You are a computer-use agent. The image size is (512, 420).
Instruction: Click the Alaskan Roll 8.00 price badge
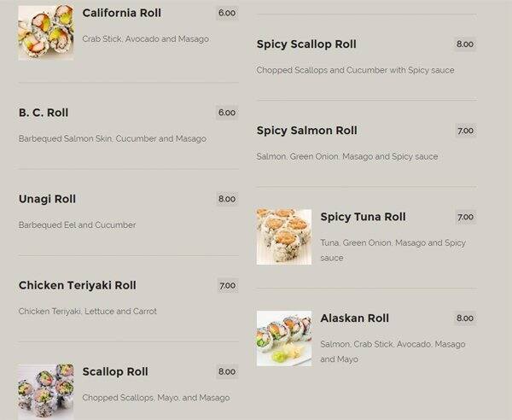[x=465, y=318]
